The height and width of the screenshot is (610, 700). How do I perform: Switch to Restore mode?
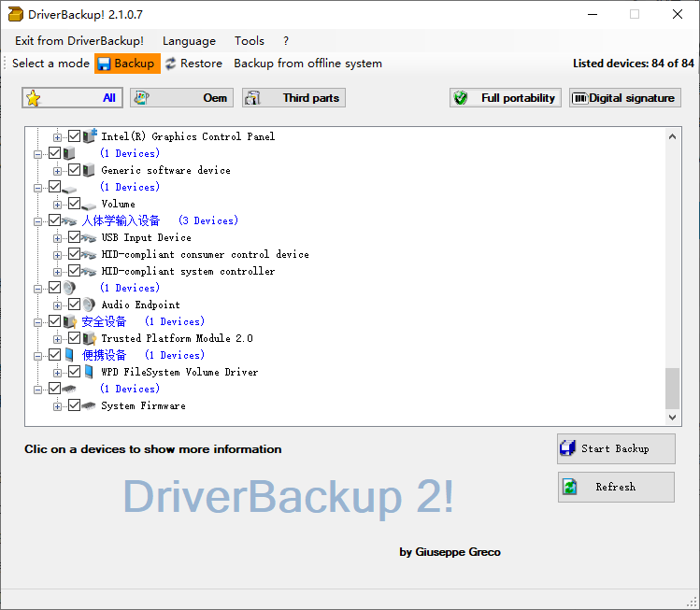[x=193, y=64]
